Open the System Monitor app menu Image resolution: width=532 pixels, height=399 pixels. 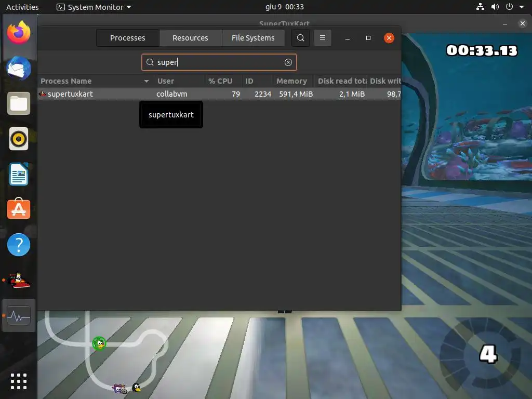(94, 7)
